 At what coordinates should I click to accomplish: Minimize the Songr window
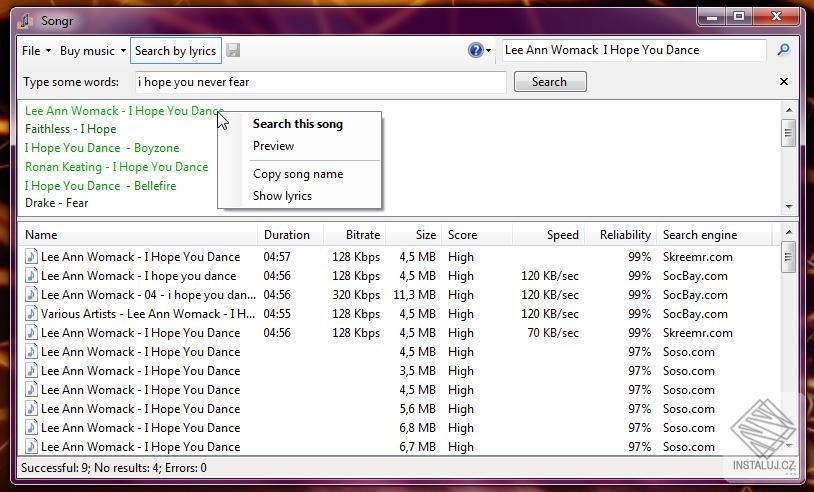pyautogui.click(x=712, y=18)
